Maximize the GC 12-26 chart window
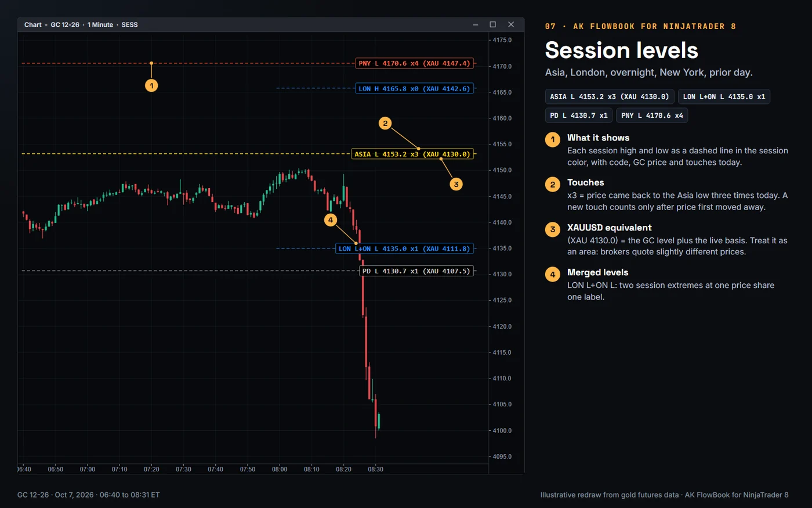 pos(493,24)
